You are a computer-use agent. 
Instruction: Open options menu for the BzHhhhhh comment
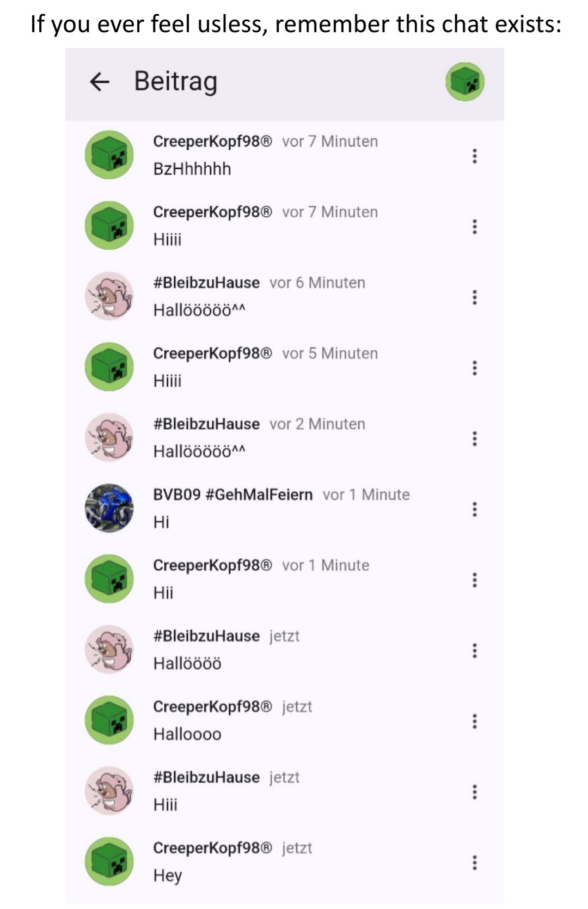(475, 156)
